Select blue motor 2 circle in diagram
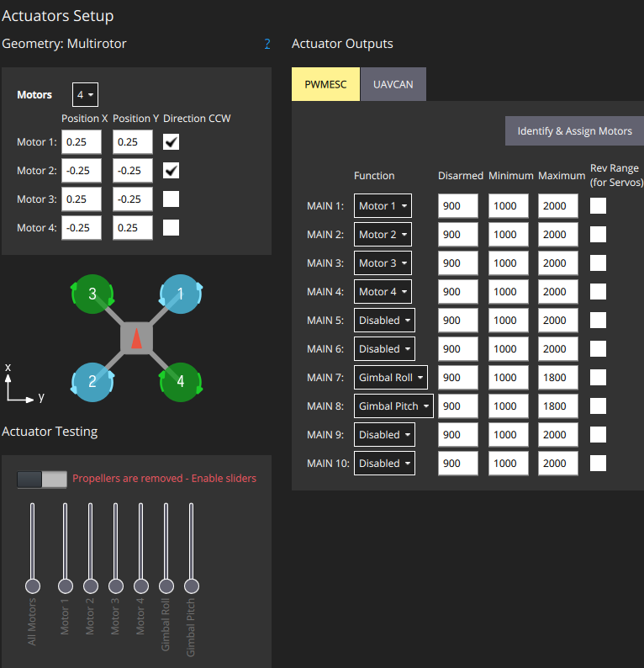 tap(92, 382)
